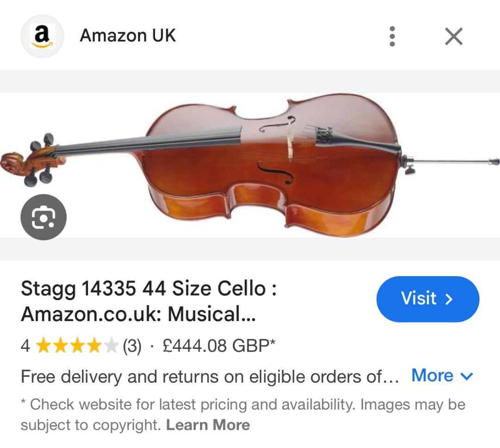
Task: Click the Learn More copyright link
Action: point(208,425)
